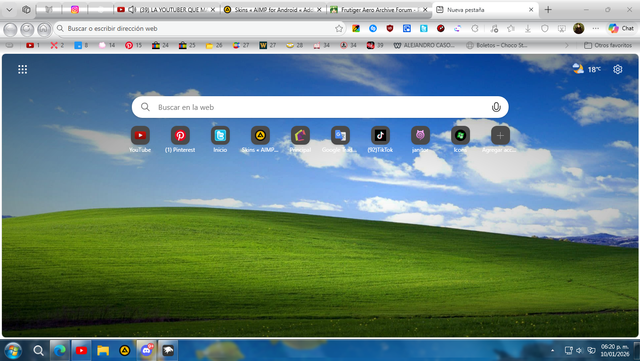Open the media control music note icon
Image resolution: width=640 pixels, height=361 pixels.
pyautogui.click(x=494, y=29)
